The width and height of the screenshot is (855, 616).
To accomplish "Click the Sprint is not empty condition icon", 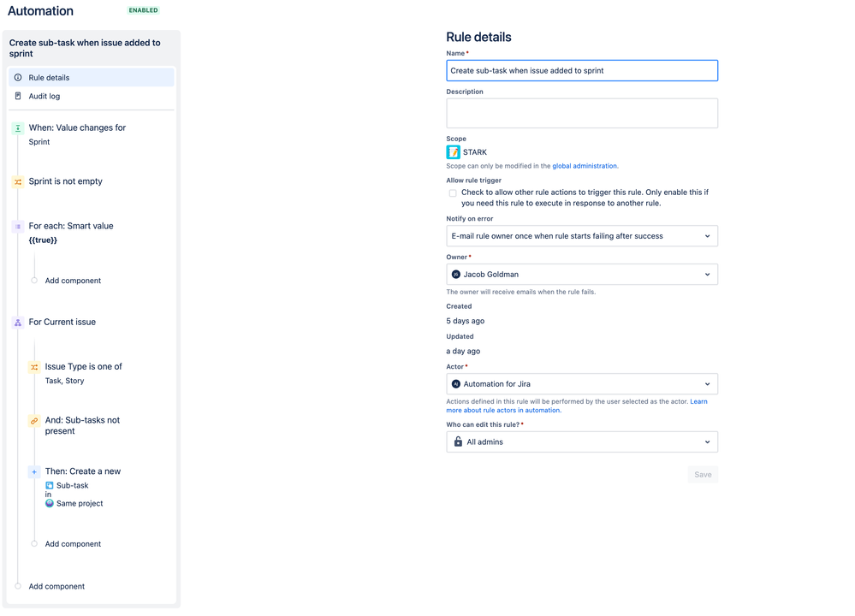I will pos(18,181).
